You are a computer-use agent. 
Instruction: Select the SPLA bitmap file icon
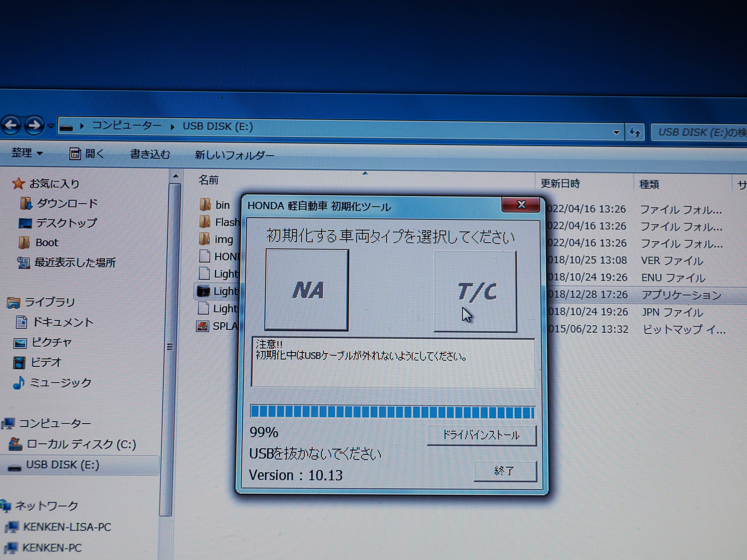tap(203, 327)
